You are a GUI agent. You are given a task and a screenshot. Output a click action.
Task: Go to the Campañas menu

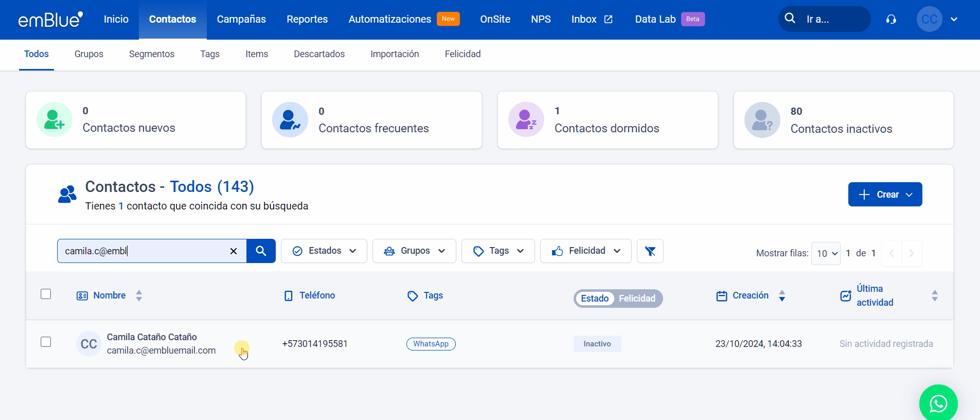coord(241,20)
